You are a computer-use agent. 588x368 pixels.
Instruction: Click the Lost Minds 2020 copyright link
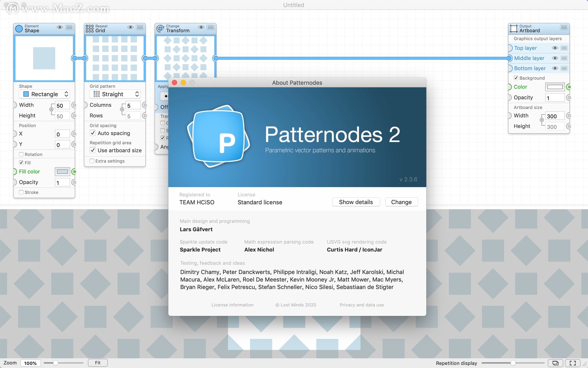coord(296,305)
